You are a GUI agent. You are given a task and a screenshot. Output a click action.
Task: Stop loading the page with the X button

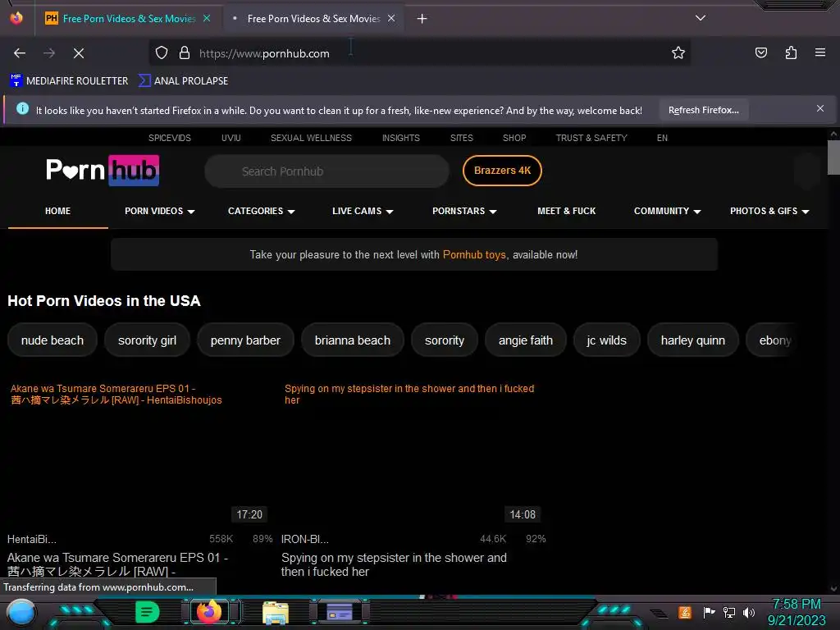click(x=78, y=53)
